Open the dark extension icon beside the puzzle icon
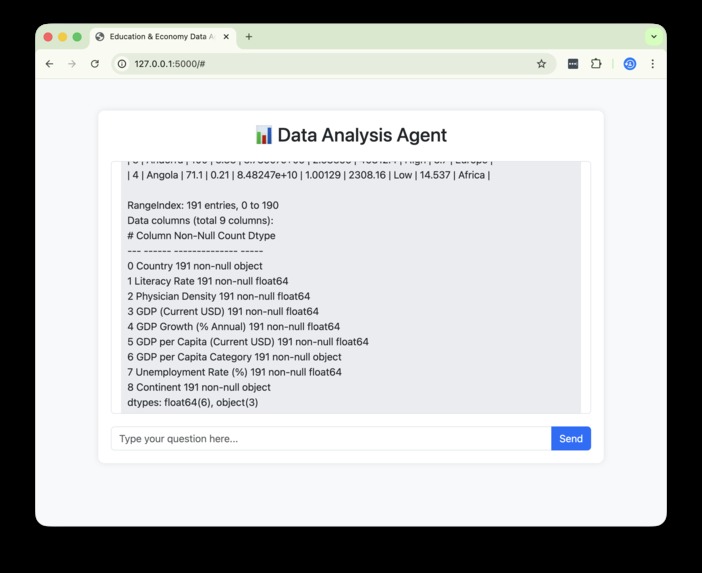702x573 pixels. (x=573, y=64)
